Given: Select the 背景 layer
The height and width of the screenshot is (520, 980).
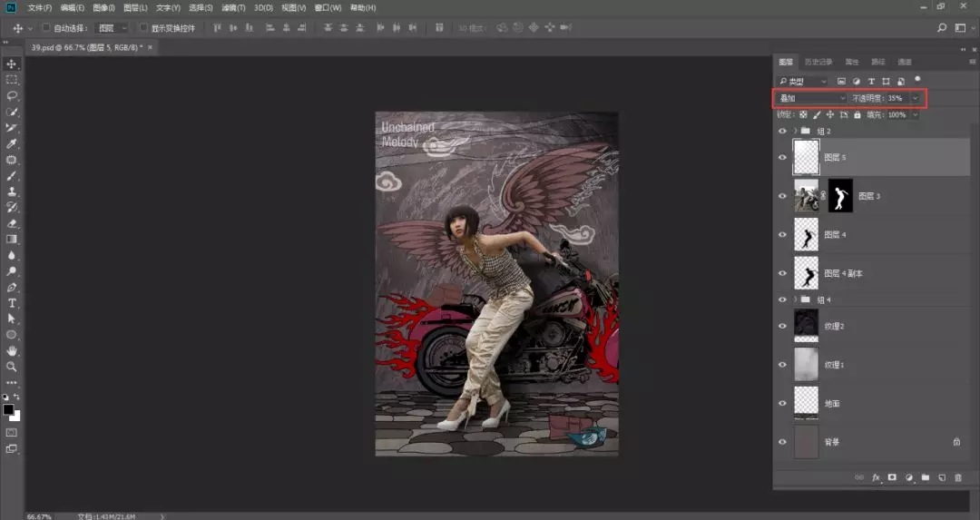Looking at the screenshot, I should pyautogui.click(x=862, y=442).
